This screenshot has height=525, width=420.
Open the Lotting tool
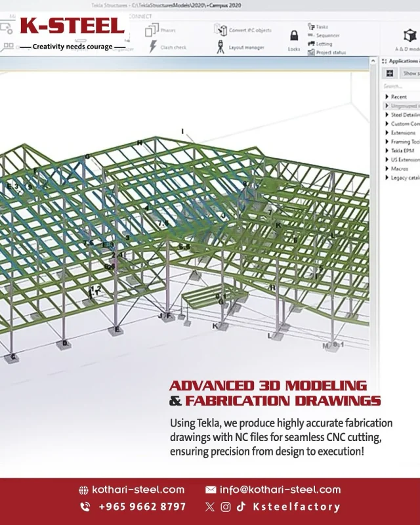[x=322, y=44]
